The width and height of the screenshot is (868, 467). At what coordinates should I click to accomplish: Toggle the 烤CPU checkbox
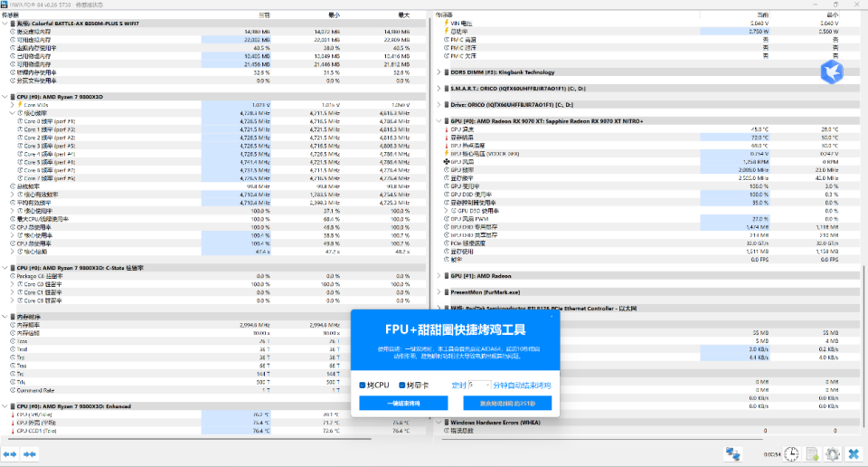click(363, 385)
